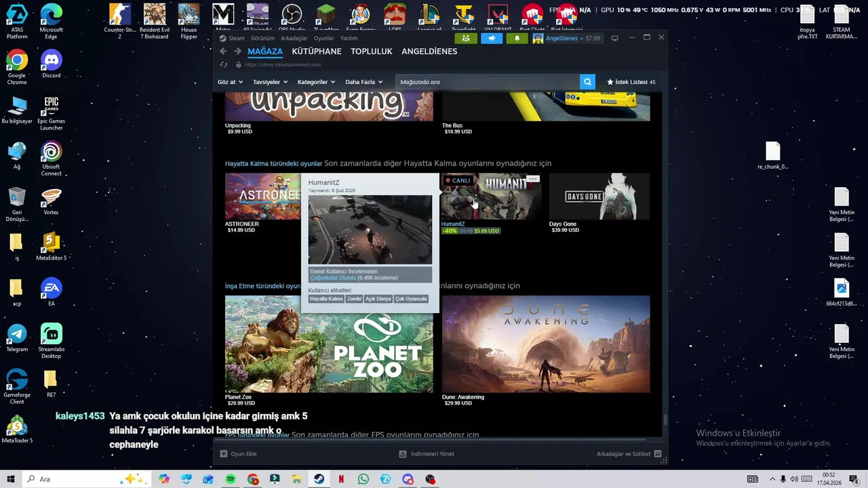
Task: Open Google Chrome desktop shortcut
Action: [x=17, y=67]
